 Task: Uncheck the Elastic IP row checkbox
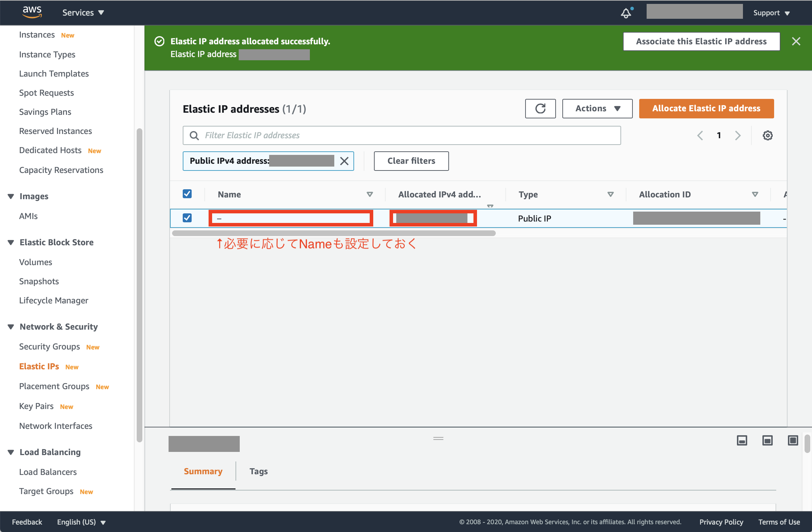187,218
